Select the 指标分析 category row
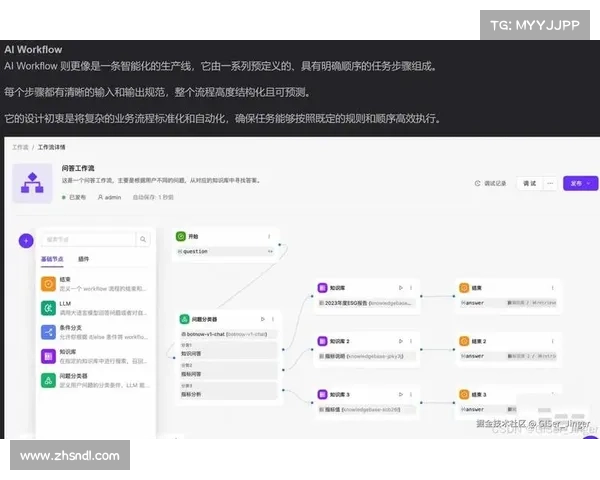600x480 pixels. tap(228, 390)
